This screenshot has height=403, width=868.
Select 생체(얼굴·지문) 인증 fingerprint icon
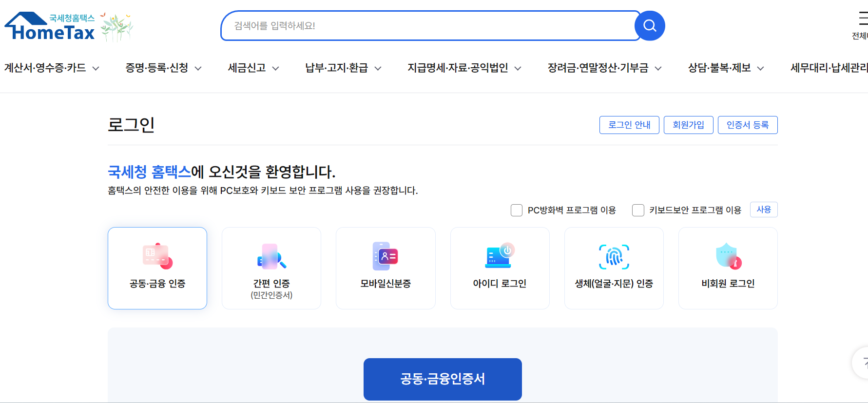(614, 257)
